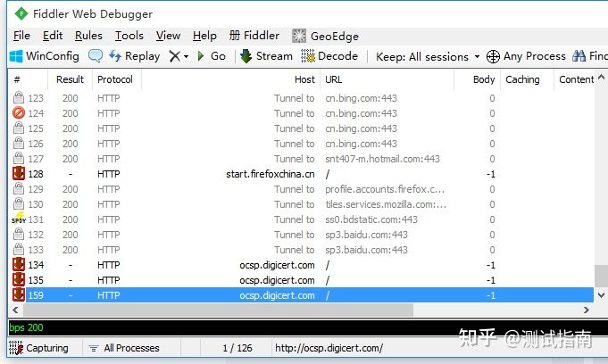Toggle Capturing in the status bar
Viewport: 608px width, 364px height.
click(38, 348)
